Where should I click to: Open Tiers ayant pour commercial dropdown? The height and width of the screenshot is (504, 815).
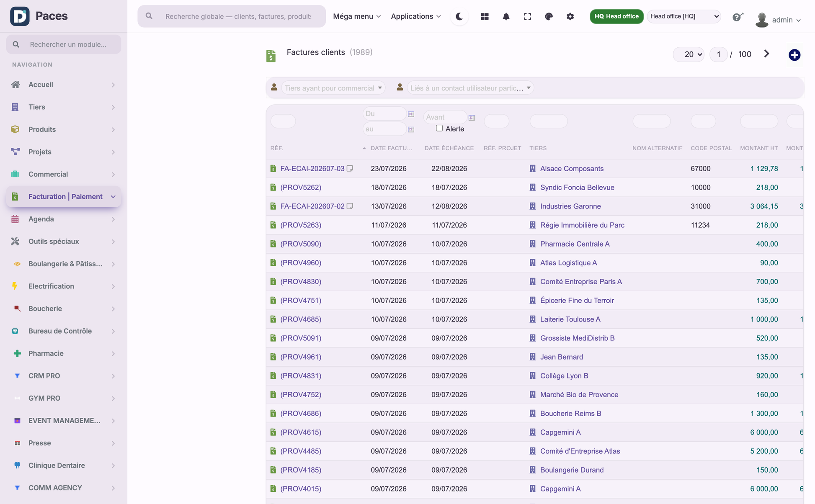pyautogui.click(x=333, y=88)
